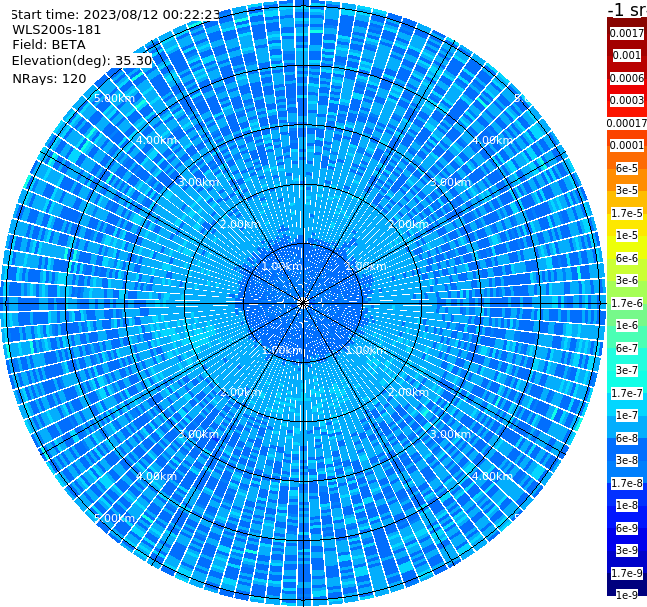Click the 0.0003 colorbar label
Viewport: 647px width, 607px height.
(x=627, y=100)
